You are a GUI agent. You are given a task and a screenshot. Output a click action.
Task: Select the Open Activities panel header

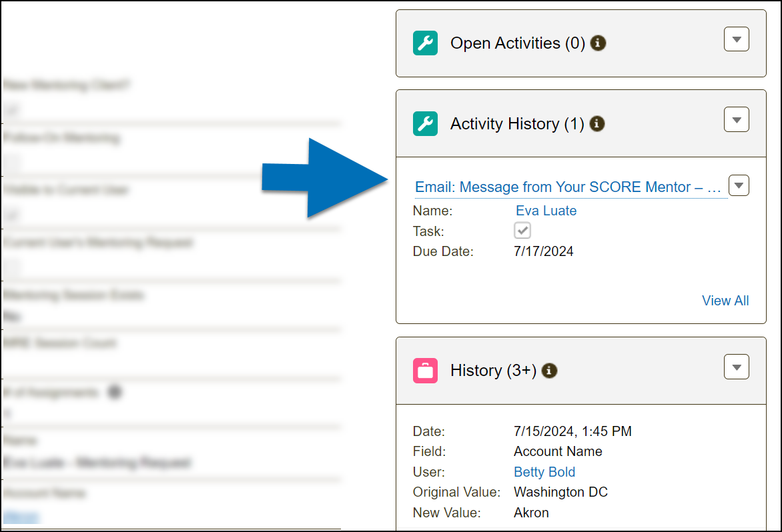504,43
